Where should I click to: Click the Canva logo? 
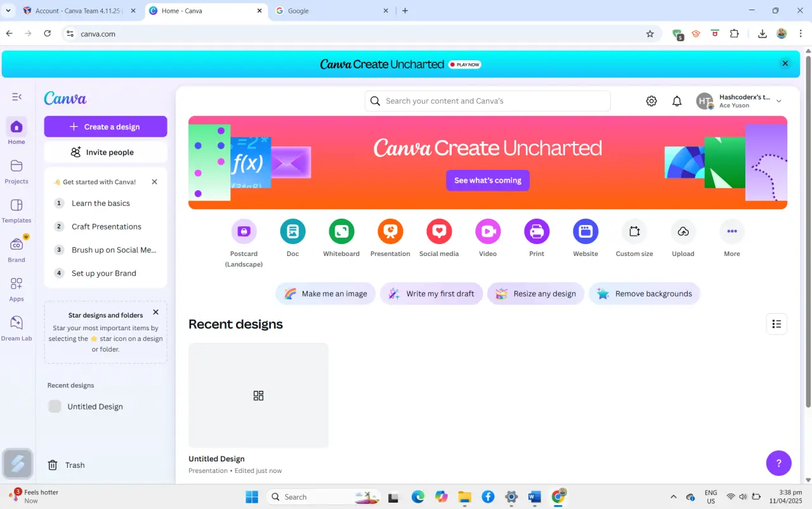click(x=65, y=98)
